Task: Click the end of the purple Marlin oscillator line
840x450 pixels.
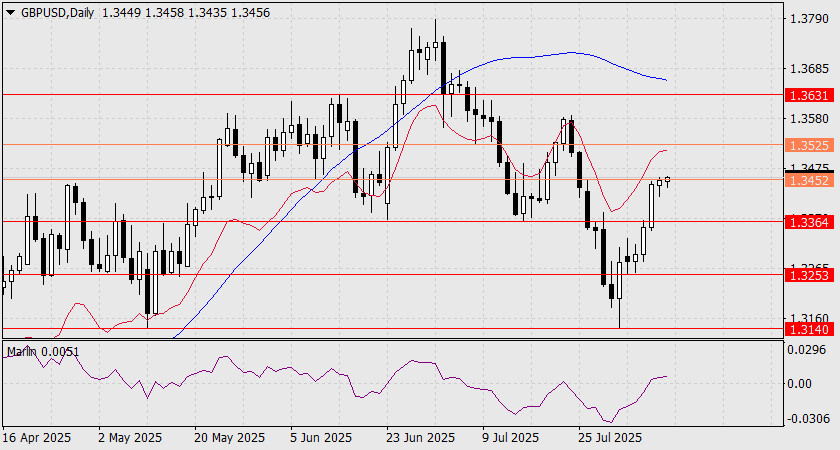Action: pos(666,376)
